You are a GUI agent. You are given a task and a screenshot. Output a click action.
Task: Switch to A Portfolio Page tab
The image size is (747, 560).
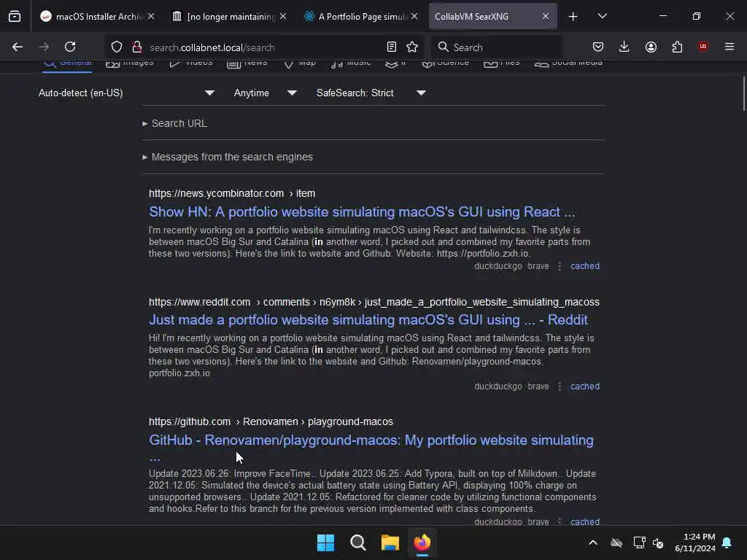[x=362, y=17]
